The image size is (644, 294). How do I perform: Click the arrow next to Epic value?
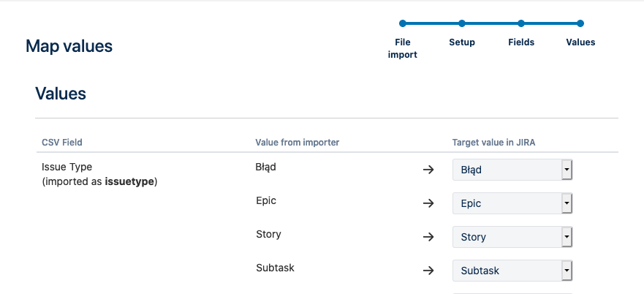pos(428,203)
